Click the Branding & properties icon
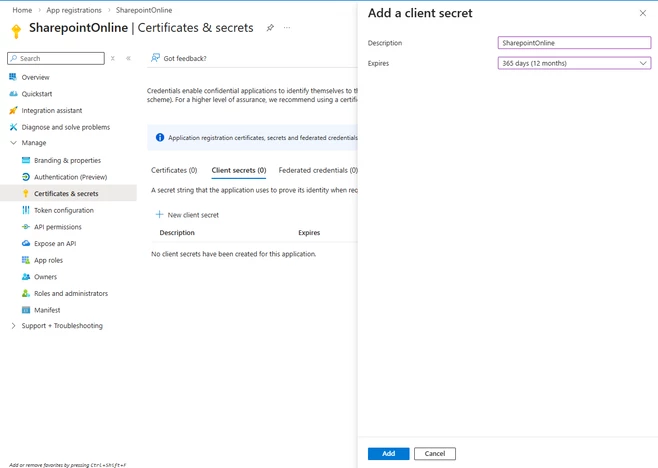The image size is (658, 468). click(26, 160)
